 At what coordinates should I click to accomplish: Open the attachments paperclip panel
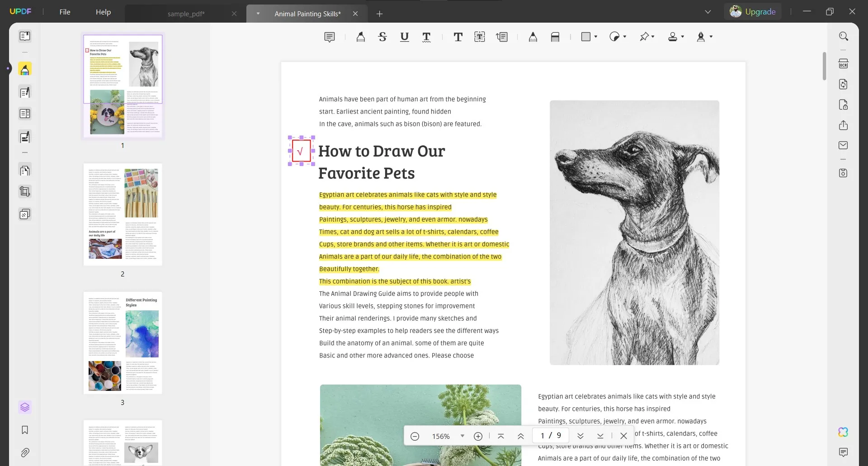[x=25, y=452]
